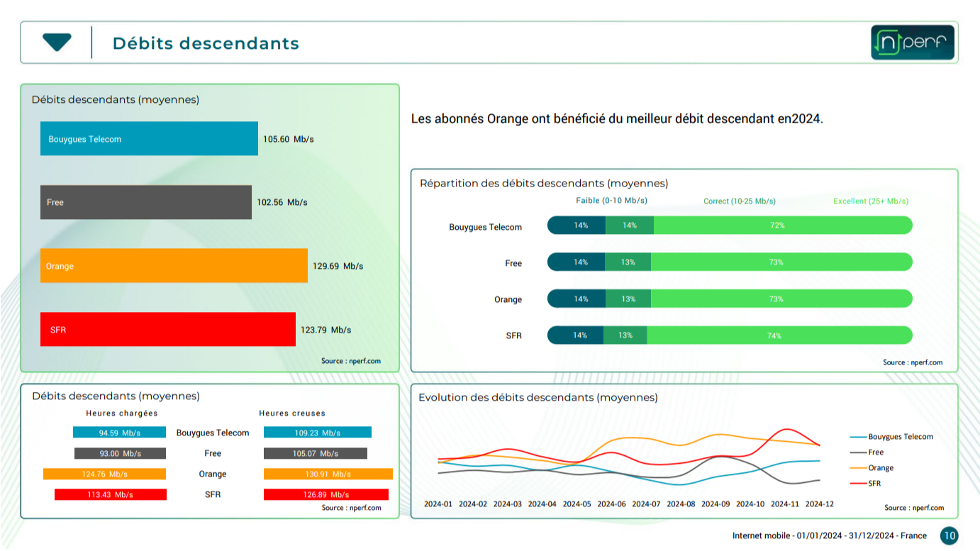Hide the SFR series in evolution legend
Screen dimensions: 980x551
click(x=874, y=484)
